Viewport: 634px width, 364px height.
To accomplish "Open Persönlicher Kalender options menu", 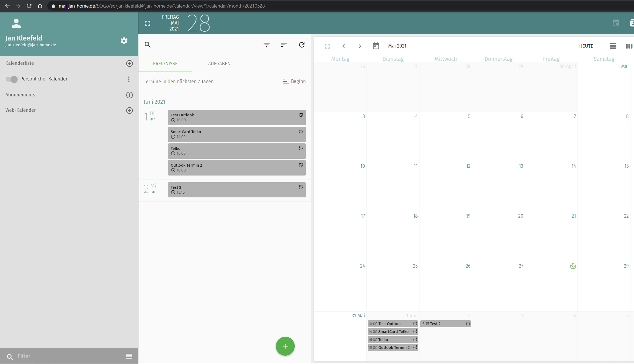I will [x=129, y=79].
